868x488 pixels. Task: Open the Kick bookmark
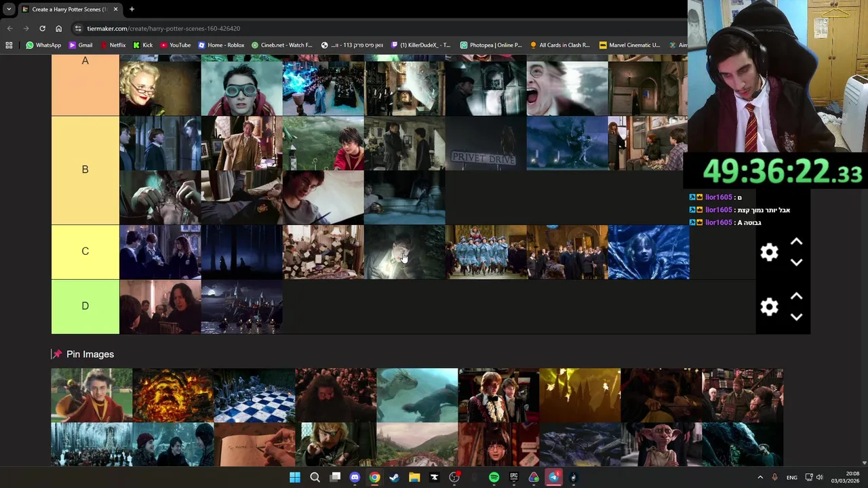(x=142, y=45)
